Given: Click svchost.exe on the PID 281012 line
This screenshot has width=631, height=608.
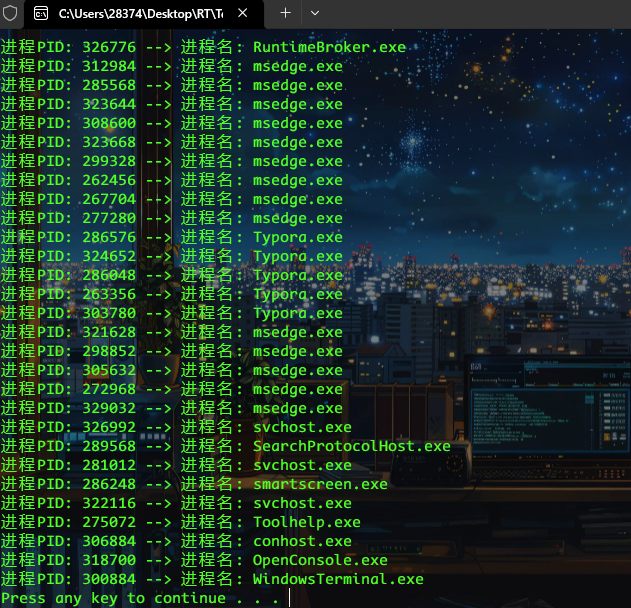Looking at the screenshot, I should pos(302,465).
